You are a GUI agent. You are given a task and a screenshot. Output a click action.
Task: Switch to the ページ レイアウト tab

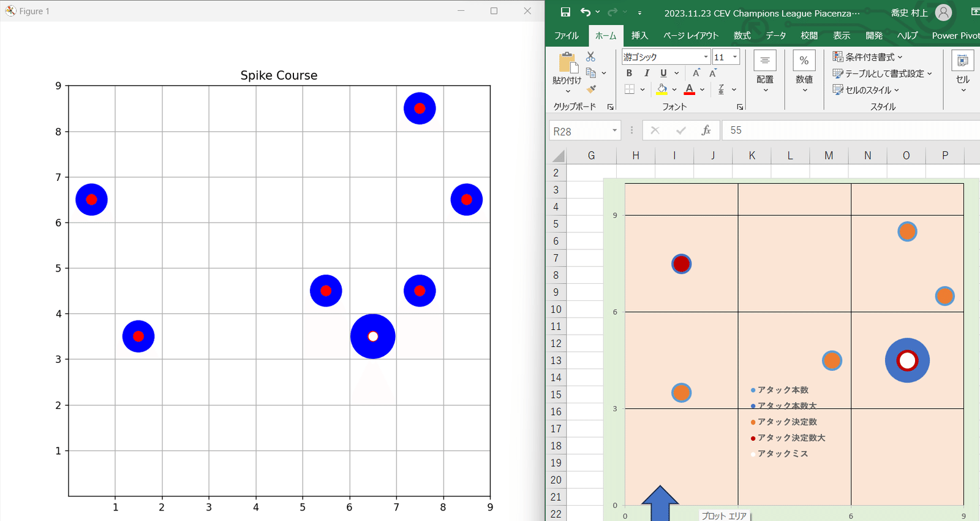click(x=691, y=36)
